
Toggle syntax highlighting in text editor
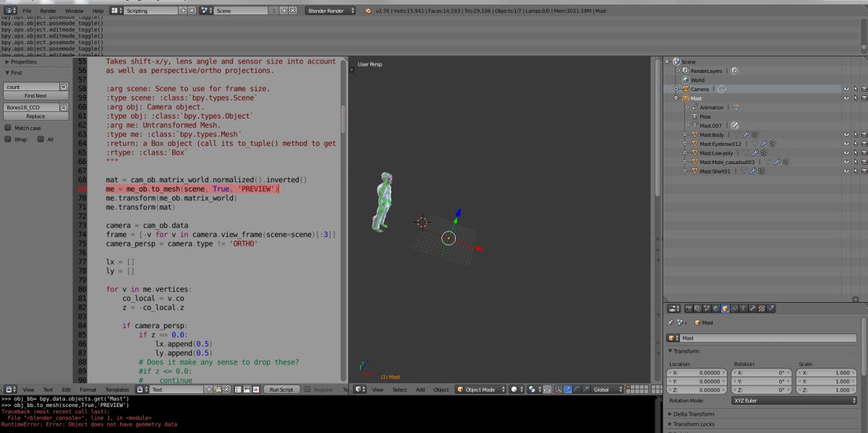click(255, 389)
